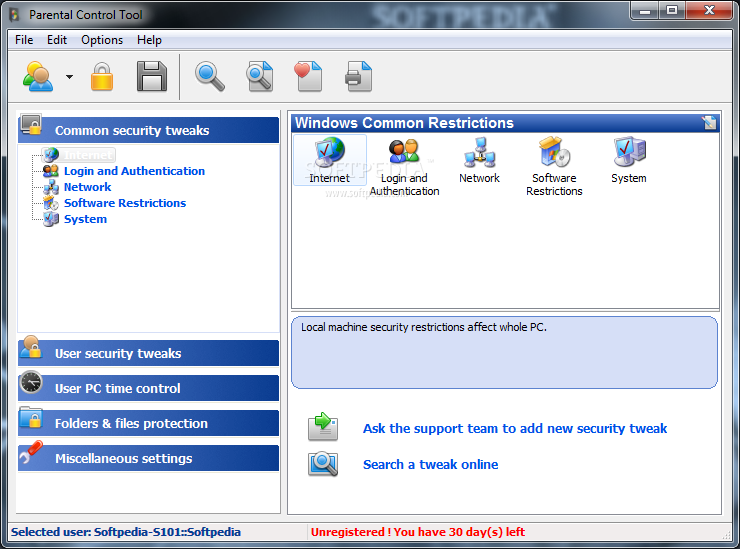Click the user accounts toolbar icon
The height and width of the screenshot is (549, 740).
coord(38,76)
